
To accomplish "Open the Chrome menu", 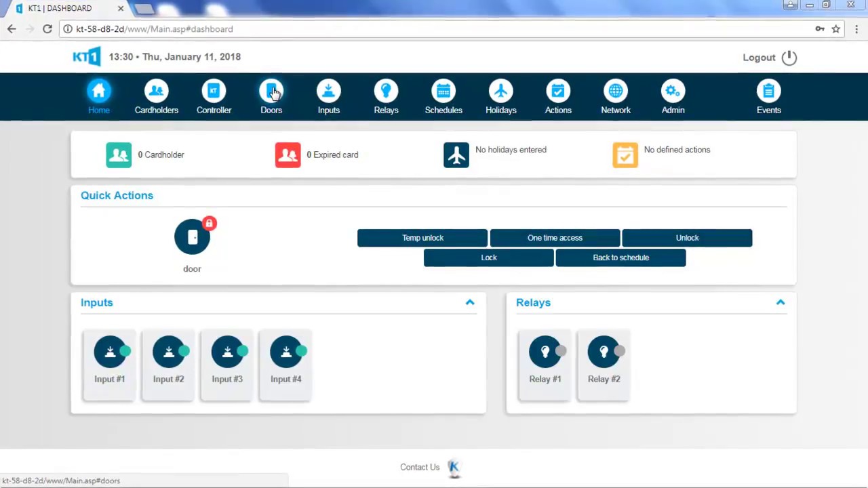I will (856, 29).
